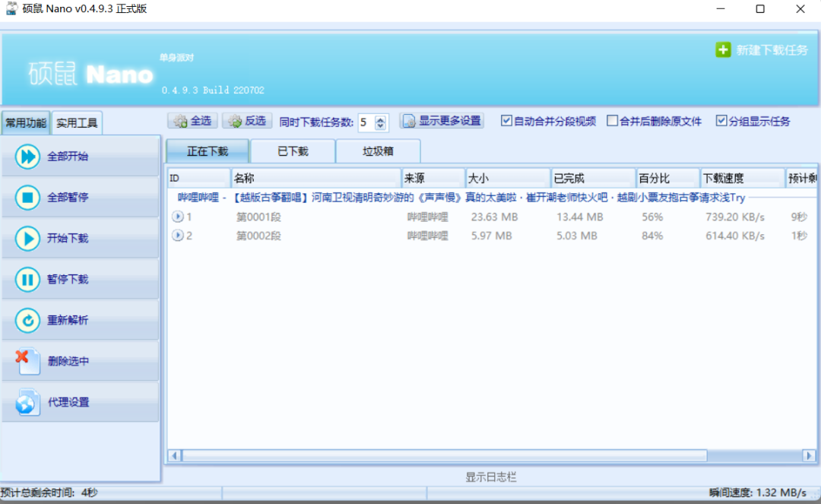Sort by the 大小 column header
821x504 pixels.
pos(508,178)
